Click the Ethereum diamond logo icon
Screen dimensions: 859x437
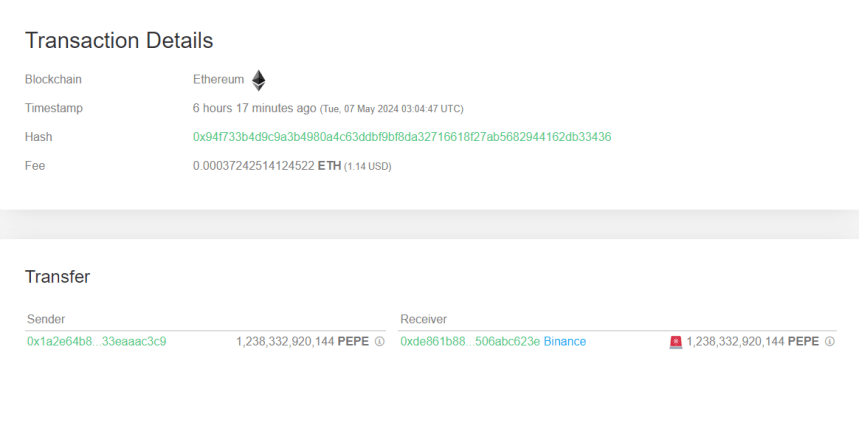pyautogui.click(x=258, y=80)
